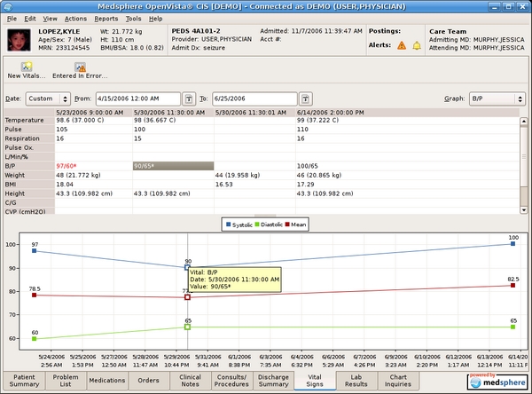Click the diastolic 60 data point

(x=34, y=339)
